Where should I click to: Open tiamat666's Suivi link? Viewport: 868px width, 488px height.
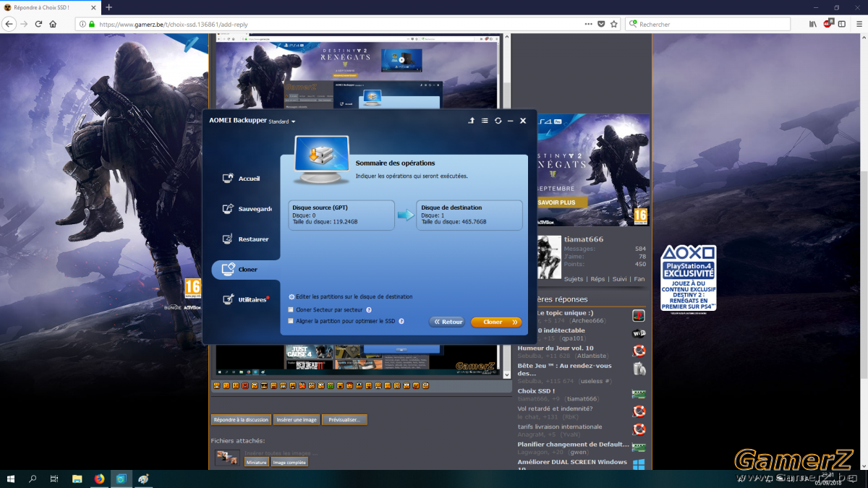click(619, 278)
